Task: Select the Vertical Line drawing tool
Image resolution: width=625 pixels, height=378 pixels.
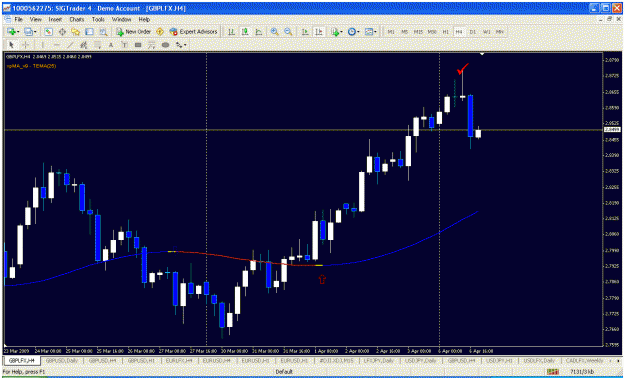Action: (x=42, y=45)
